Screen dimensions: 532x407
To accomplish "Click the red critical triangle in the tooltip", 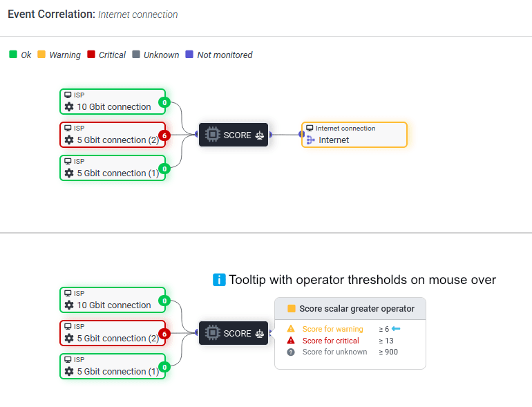I will (x=291, y=341).
